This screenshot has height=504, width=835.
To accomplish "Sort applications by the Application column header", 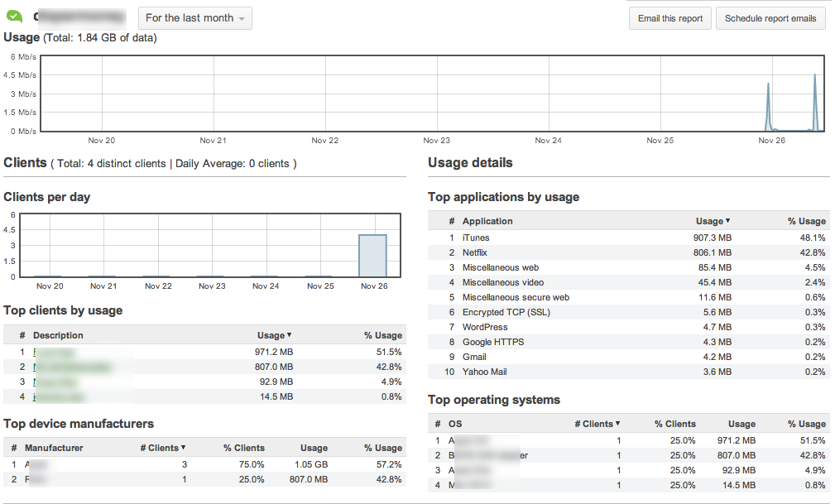I will (487, 221).
